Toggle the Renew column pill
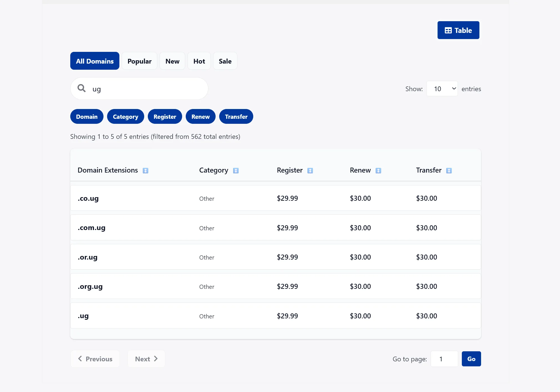 coord(201,117)
